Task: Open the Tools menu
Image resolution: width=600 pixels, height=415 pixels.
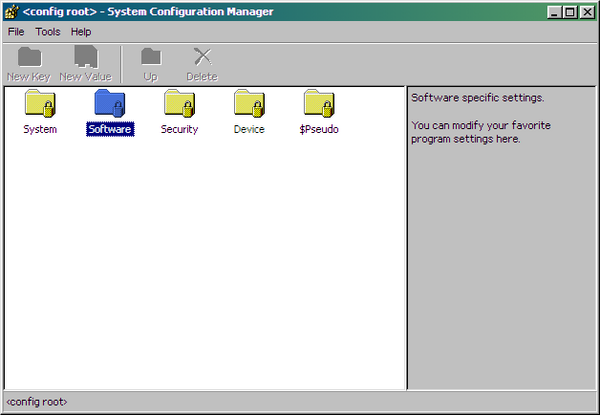Action: [48, 32]
